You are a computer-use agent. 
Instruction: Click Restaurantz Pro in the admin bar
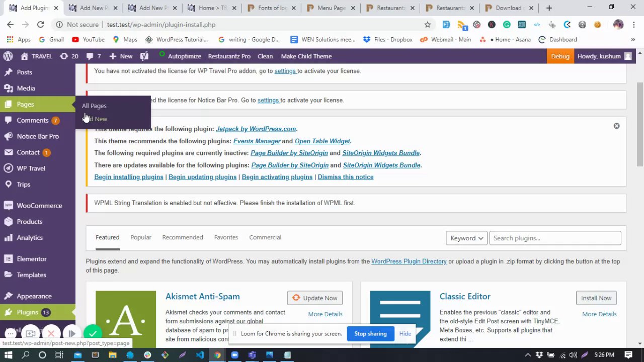click(229, 56)
